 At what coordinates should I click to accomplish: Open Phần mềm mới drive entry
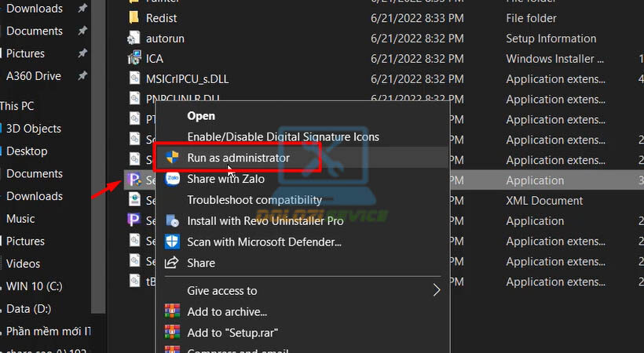pos(49,331)
